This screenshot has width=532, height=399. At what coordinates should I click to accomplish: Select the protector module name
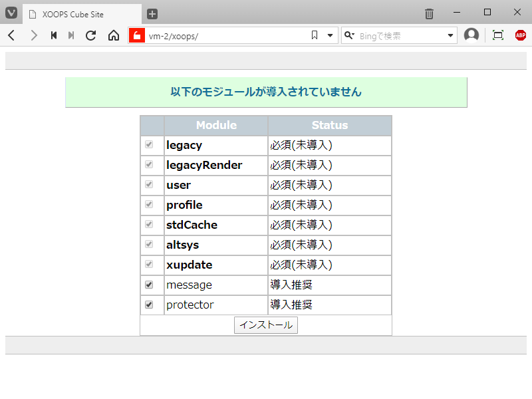[x=190, y=305]
